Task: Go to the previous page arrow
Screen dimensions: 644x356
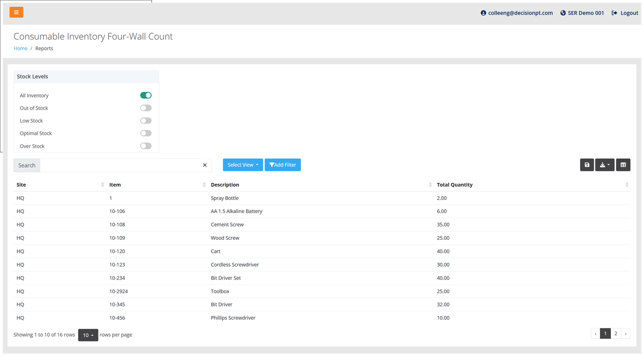Action: click(596, 334)
